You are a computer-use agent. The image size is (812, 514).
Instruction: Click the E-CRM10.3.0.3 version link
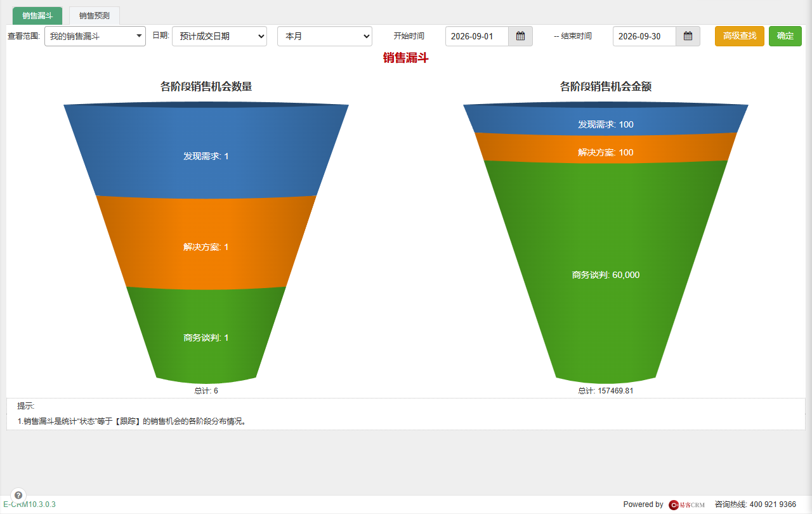pyautogui.click(x=29, y=504)
